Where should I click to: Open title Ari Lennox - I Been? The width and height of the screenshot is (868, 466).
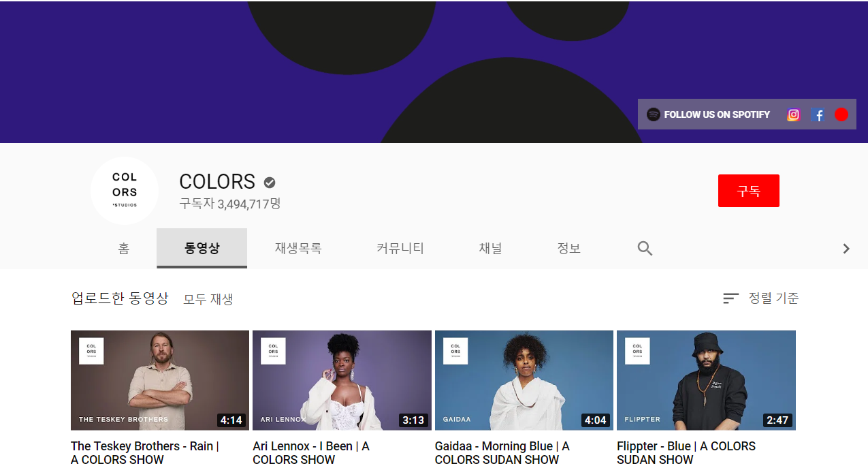coord(311,453)
